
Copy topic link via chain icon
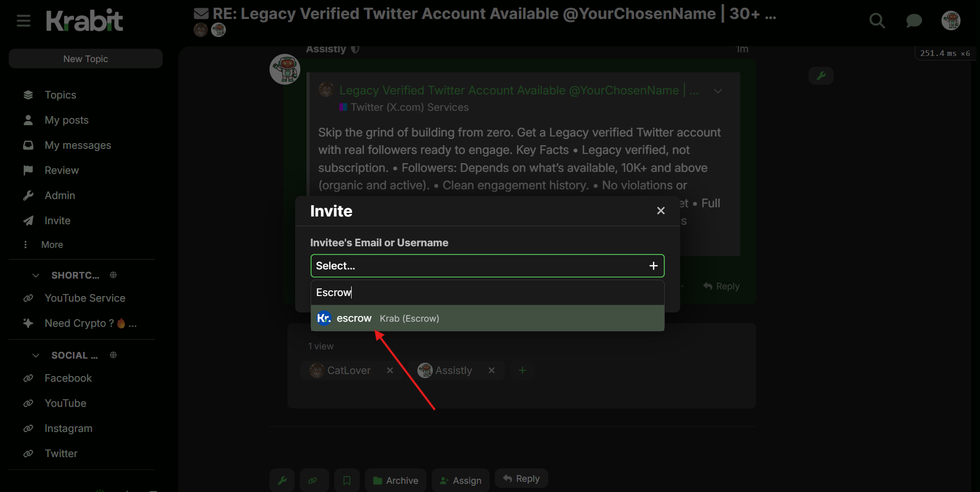tap(312, 481)
